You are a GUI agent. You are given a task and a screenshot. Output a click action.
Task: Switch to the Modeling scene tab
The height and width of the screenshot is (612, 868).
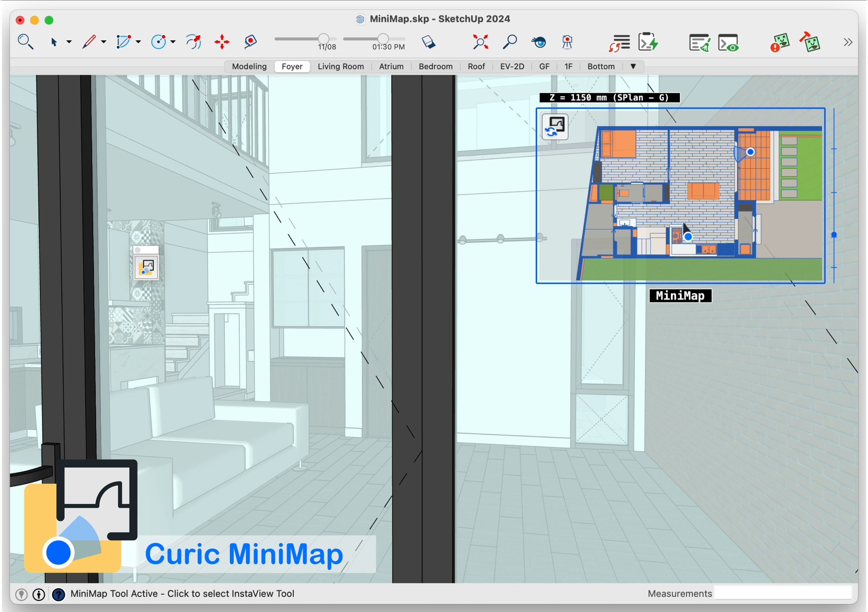pyautogui.click(x=249, y=66)
